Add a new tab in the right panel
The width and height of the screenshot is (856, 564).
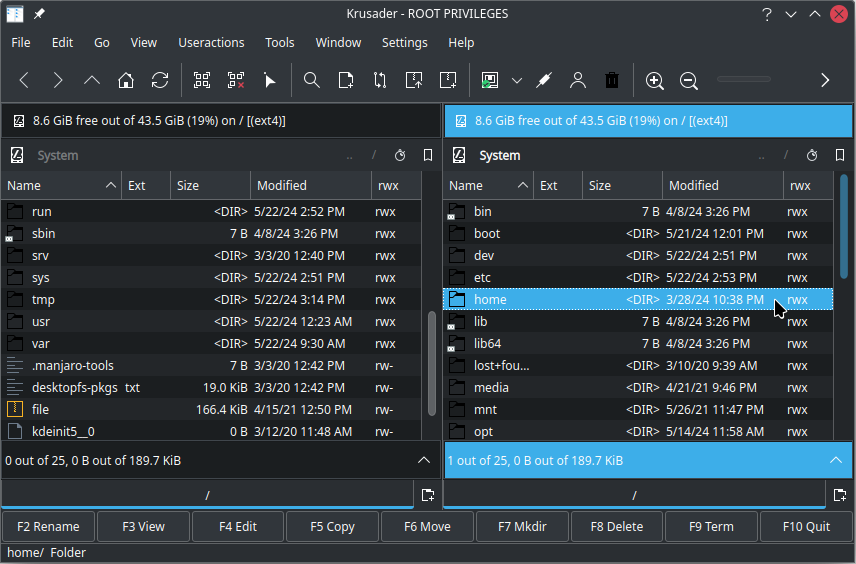pyautogui.click(x=840, y=495)
